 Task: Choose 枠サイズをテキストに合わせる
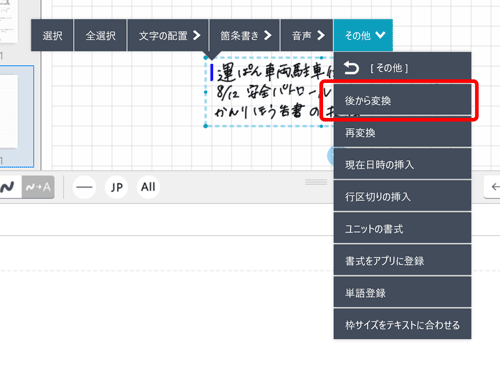pos(402,324)
